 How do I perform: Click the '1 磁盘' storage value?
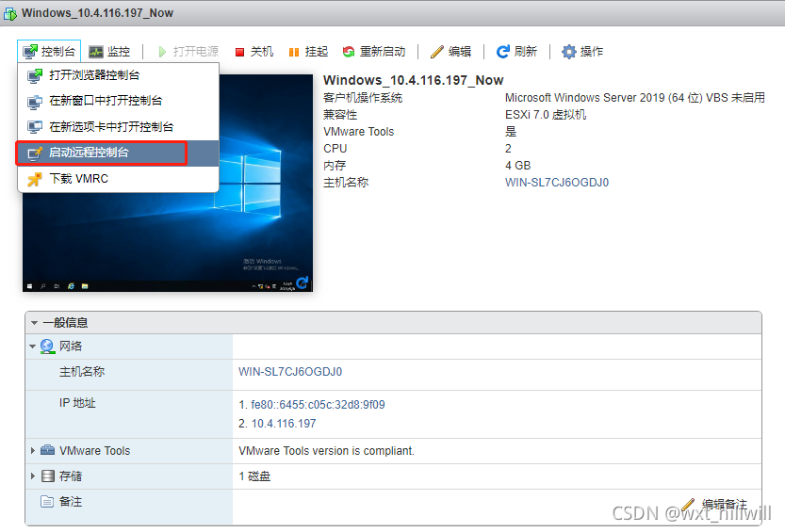[254, 476]
